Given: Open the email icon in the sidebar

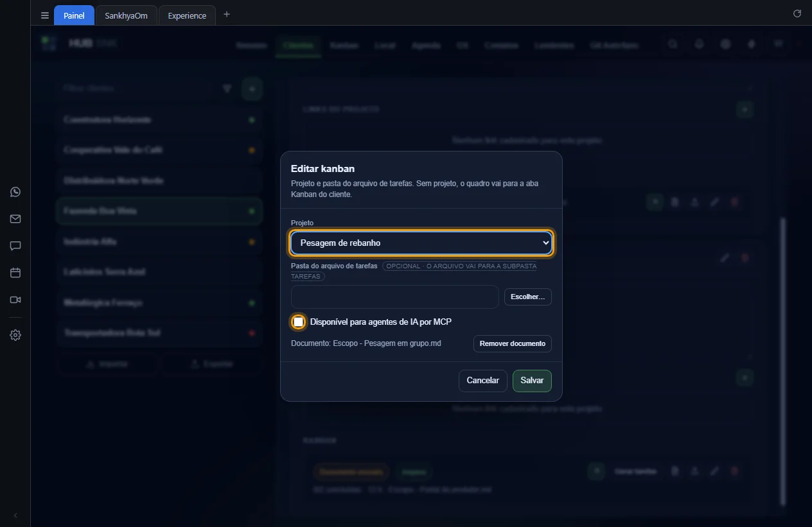Looking at the screenshot, I should [x=15, y=219].
